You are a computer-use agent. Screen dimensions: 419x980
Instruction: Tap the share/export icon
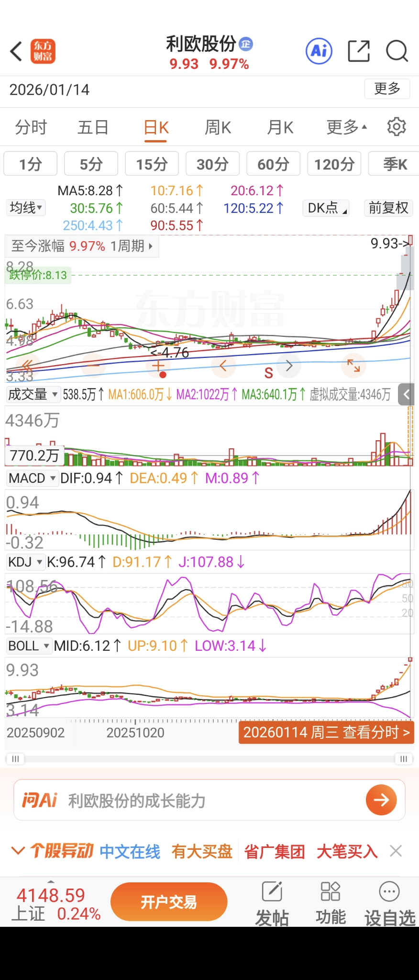[359, 51]
